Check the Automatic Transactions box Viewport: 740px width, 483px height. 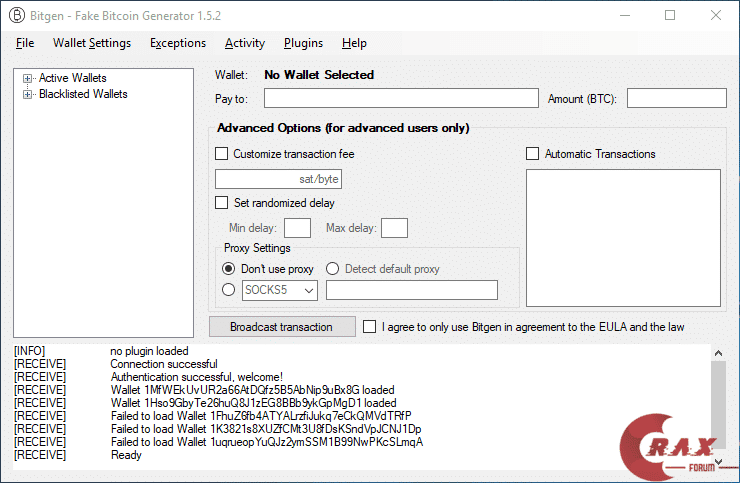coord(533,154)
